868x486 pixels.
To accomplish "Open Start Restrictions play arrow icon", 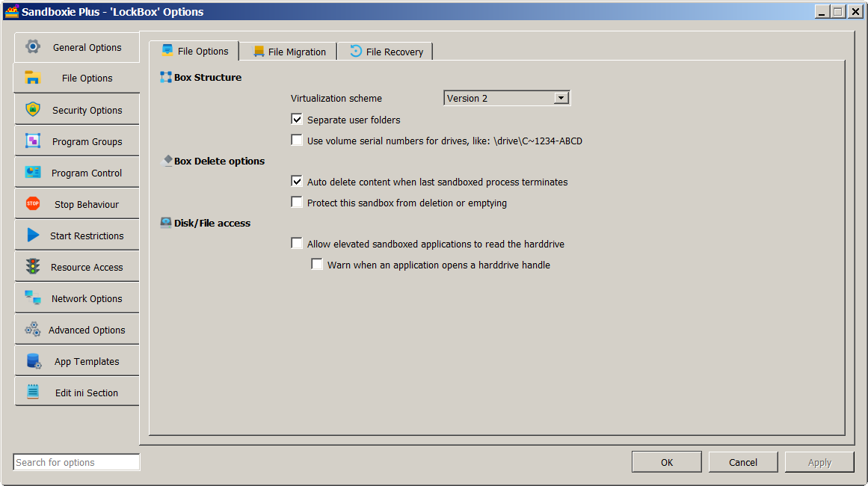I will [33, 236].
